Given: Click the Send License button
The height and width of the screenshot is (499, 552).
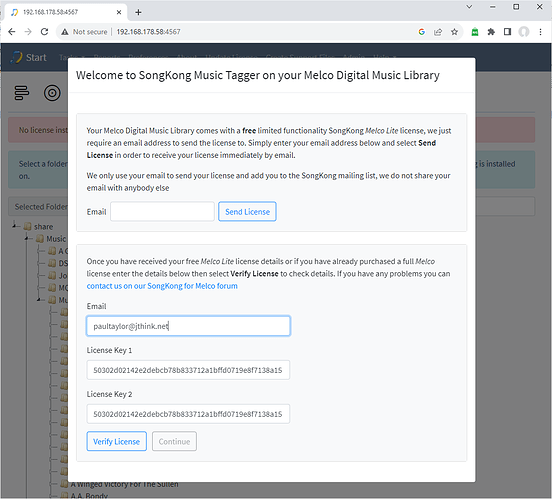Looking at the screenshot, I should (x=247, y=211).
